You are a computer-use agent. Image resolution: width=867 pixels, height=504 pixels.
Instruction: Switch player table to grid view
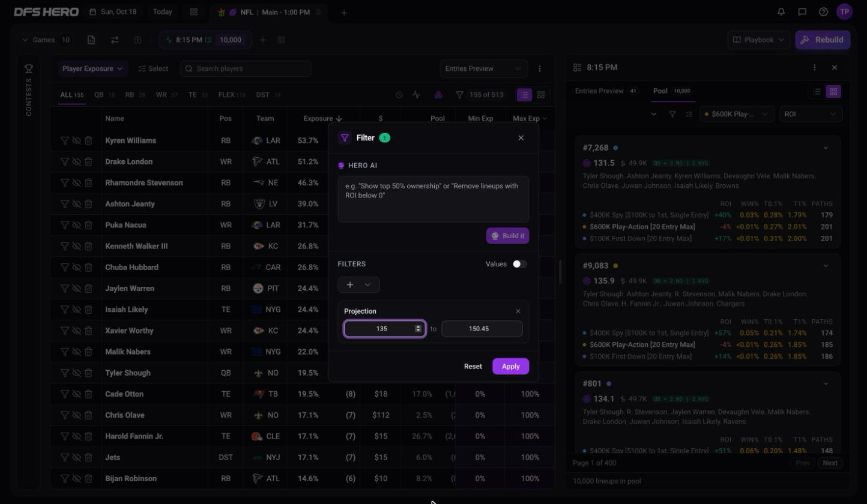click(541, 95)
